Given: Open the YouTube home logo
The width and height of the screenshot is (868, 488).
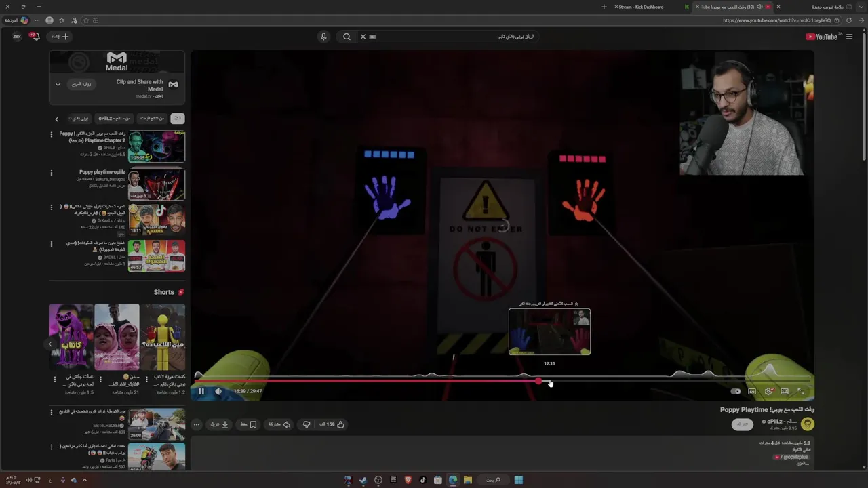Looking at the screenshot, I should pyautogui.click(x=821, y=37).
